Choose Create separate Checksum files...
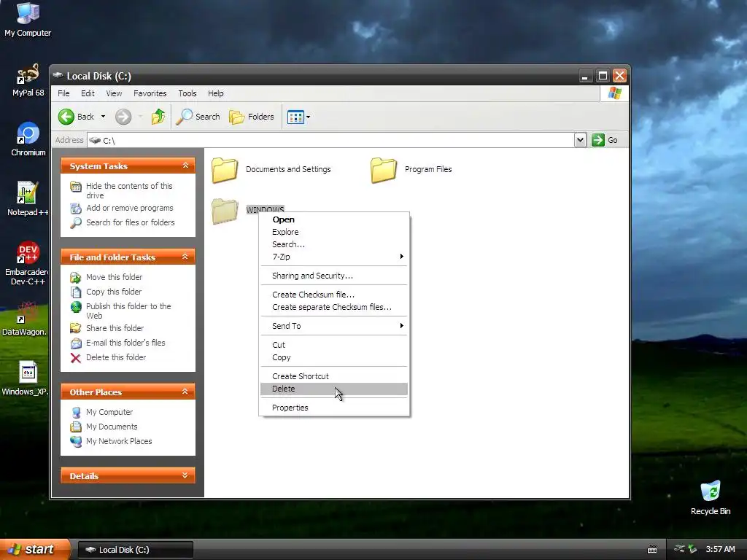Viewport: 747px width, 560px height. point(334,307)
